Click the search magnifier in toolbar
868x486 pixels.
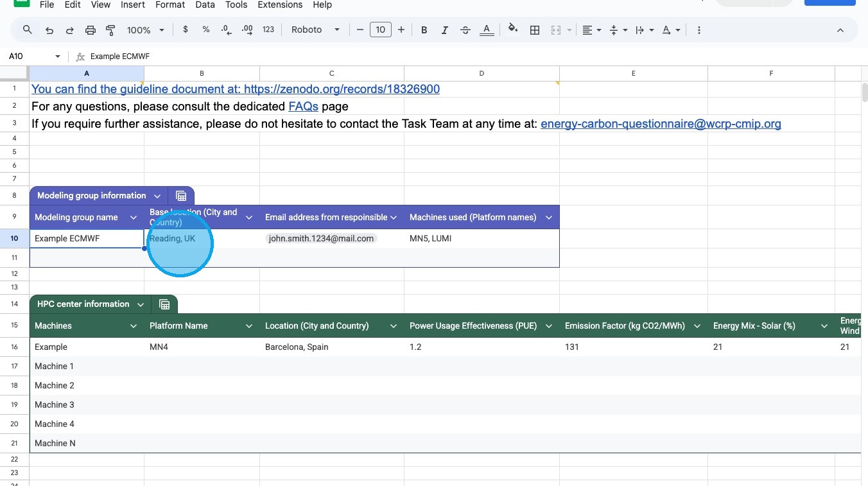pyautogui.click(x=28, y=30)
